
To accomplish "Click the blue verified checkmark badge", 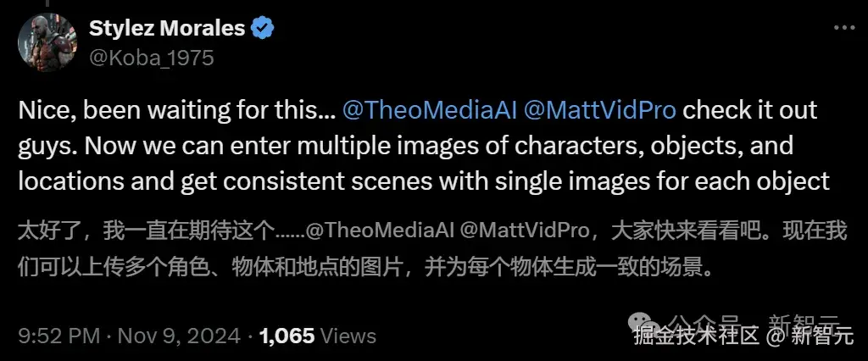I will (x=263, y=28).
